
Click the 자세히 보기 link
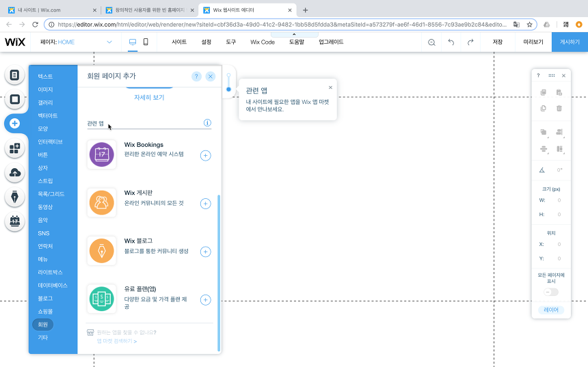149,98
